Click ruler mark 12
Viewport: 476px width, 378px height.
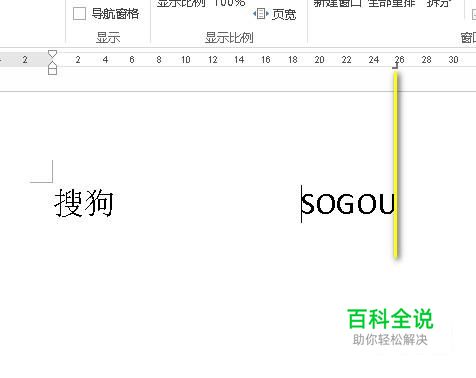(213, 60)
